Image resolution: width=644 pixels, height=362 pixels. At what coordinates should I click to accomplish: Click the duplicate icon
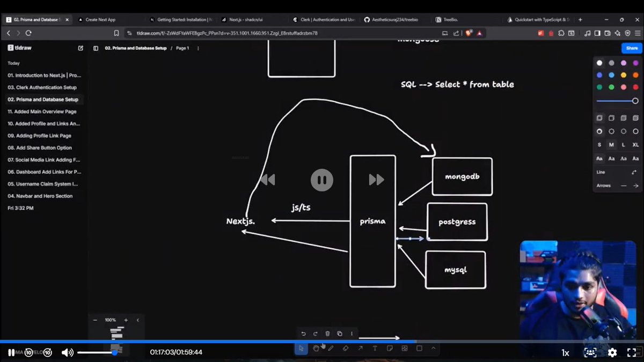[340, 334]
